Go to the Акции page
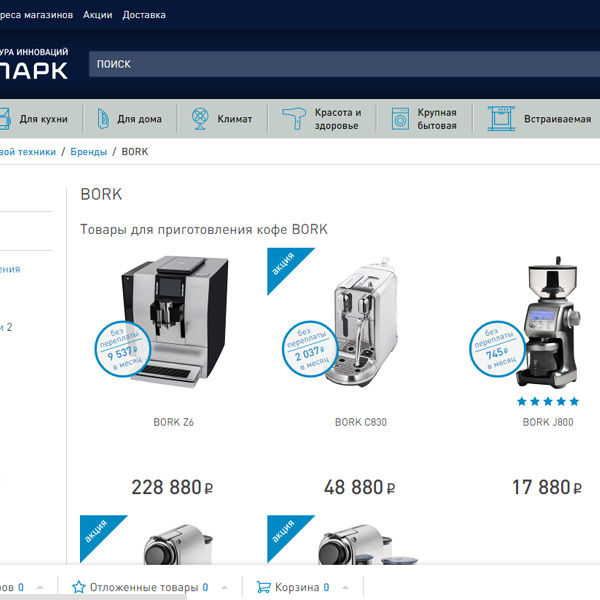 pos(98,15)
